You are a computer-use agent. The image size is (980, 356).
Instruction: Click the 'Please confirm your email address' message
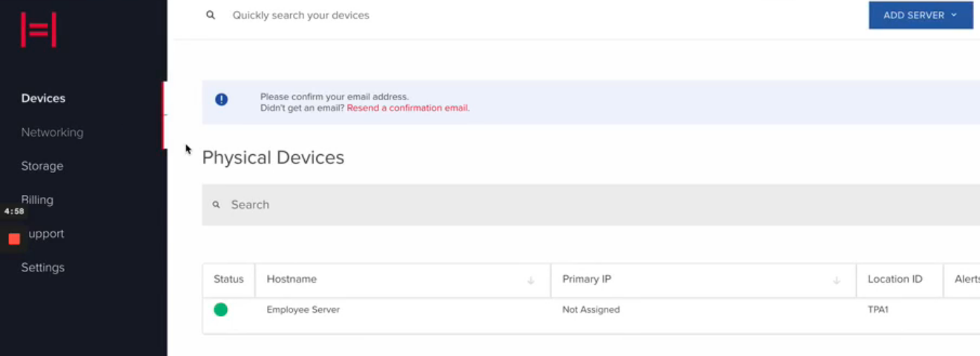tap(335, 97)
